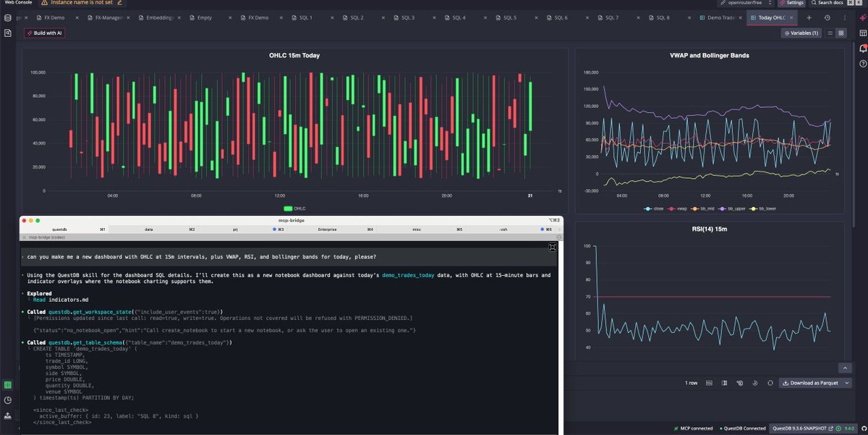Expand the results panel with the chevron-up button

click(x=843, y=368)
